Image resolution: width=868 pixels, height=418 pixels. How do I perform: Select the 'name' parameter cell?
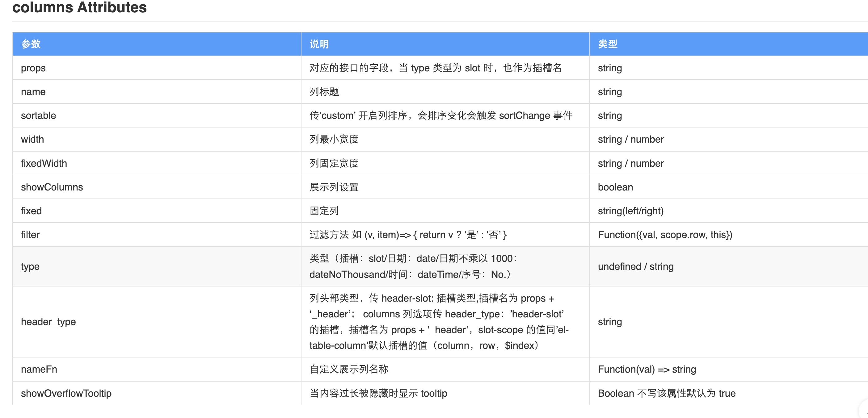[157, 92]
